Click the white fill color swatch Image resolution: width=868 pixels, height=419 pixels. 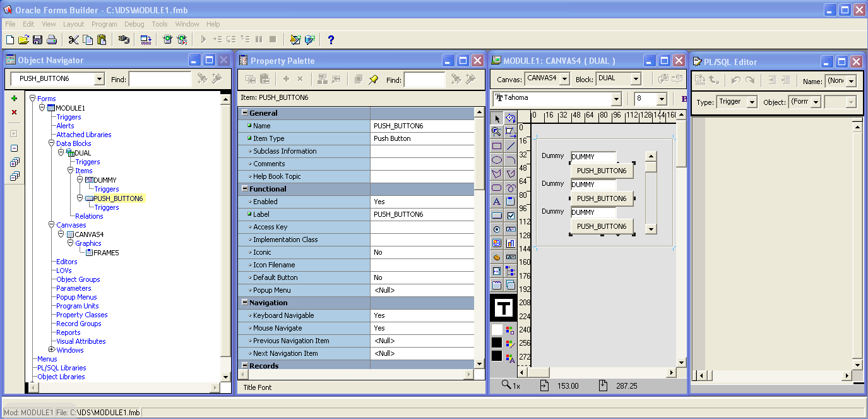(497, 329)
